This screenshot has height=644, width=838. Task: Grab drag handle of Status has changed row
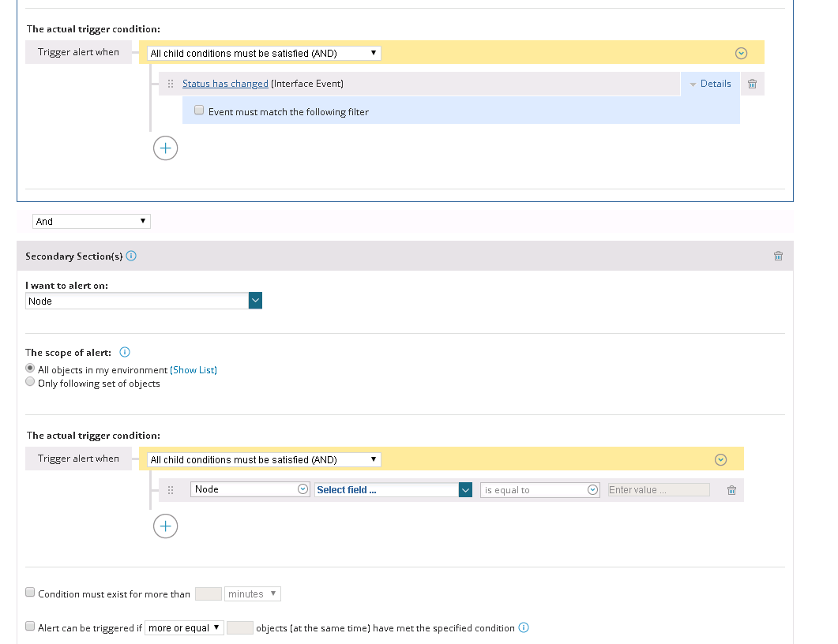pyautogui.click(x=171, y=84)
